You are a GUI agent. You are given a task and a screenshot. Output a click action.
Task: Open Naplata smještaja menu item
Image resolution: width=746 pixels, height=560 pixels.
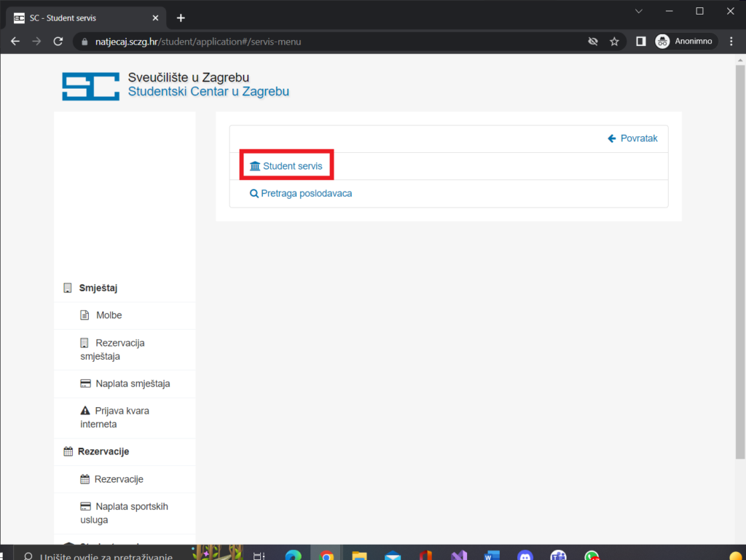point(132,383)
